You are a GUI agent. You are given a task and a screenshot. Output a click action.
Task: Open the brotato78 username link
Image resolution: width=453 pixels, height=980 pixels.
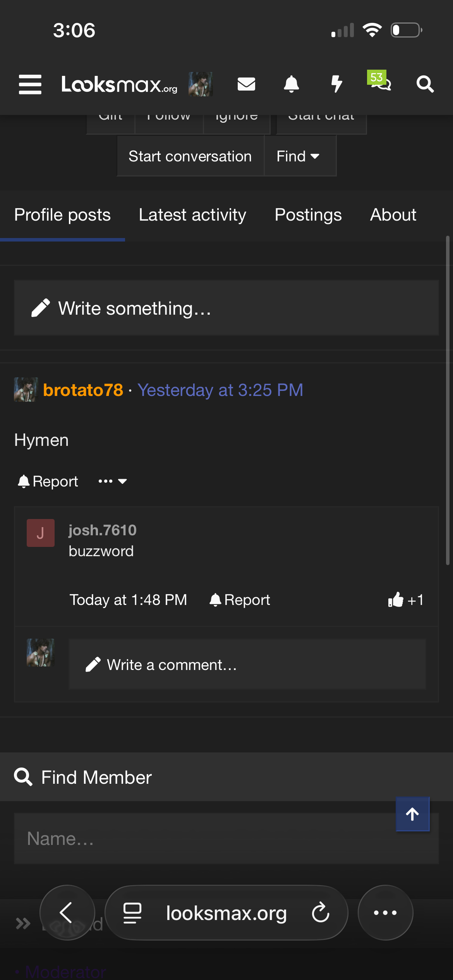pyautogui.click(x=83, y=390)
